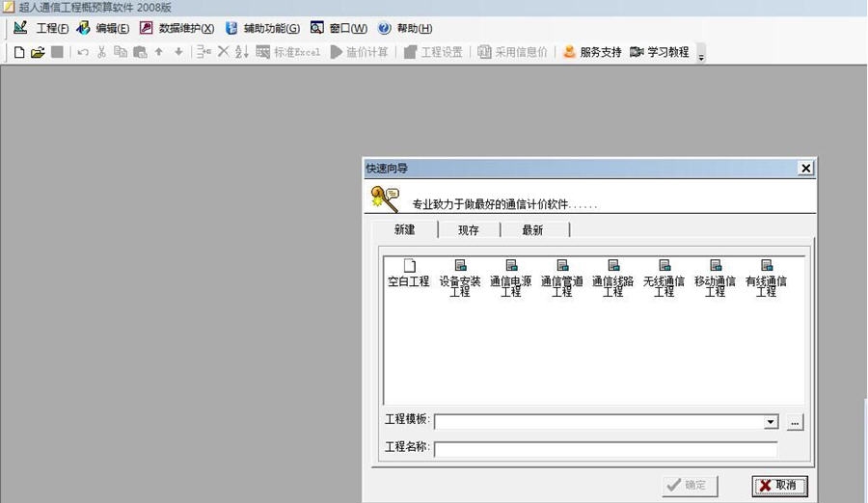Click the move up arrow icon
The width and height of the screenshot is (868, 503).
(x=159, y=52)
